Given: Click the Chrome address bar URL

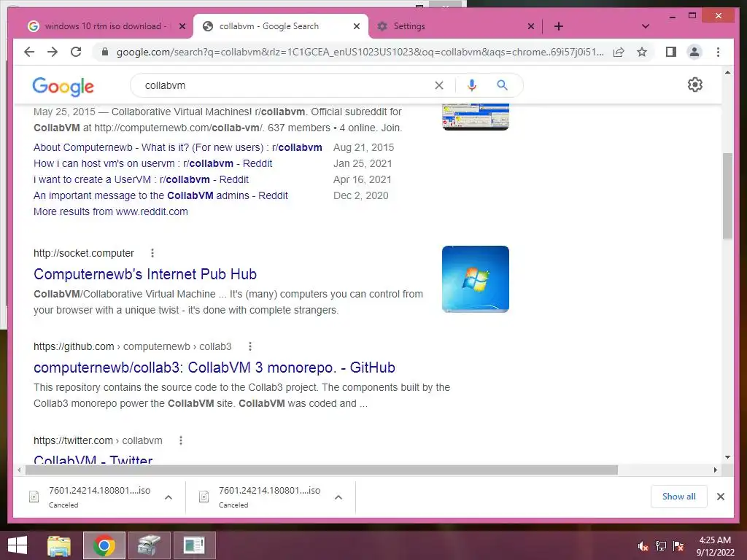Looking at the screenshot, I should [360, 52].
